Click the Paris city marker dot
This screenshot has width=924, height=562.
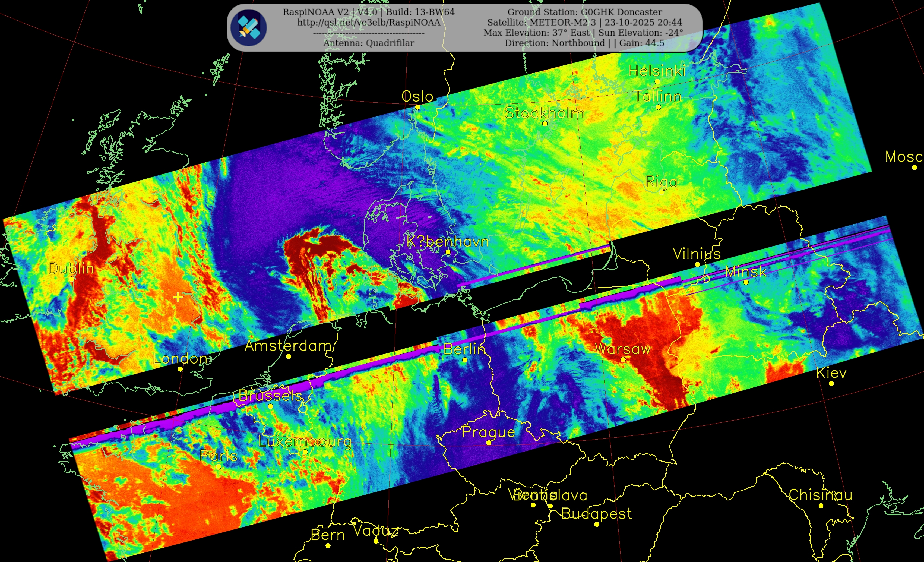click(219, 466)
